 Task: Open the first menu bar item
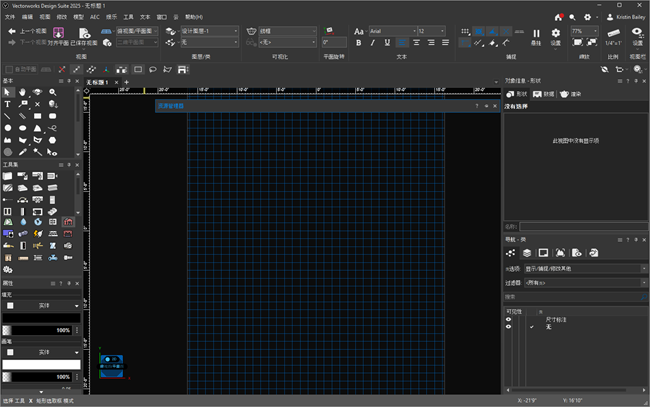(10, 17)
